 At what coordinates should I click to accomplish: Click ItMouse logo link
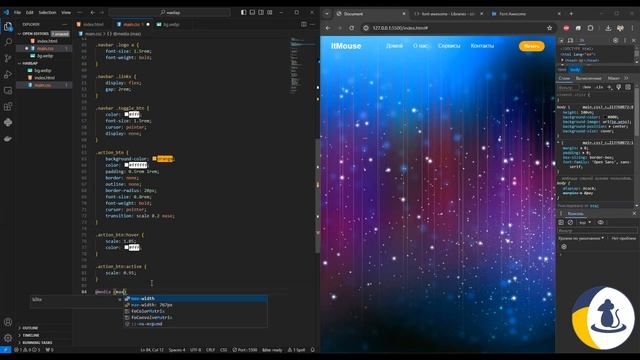point(346,46)
